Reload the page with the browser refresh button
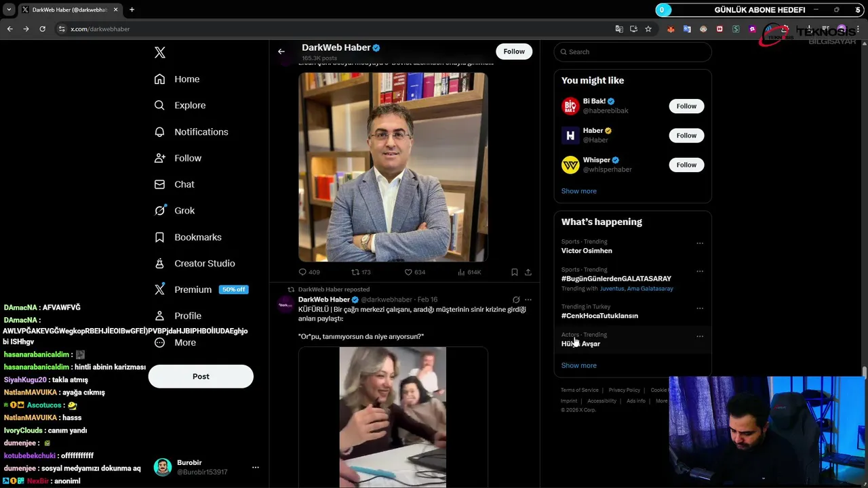Viewport: 868px width, 488px height. (x=42, y=29)
